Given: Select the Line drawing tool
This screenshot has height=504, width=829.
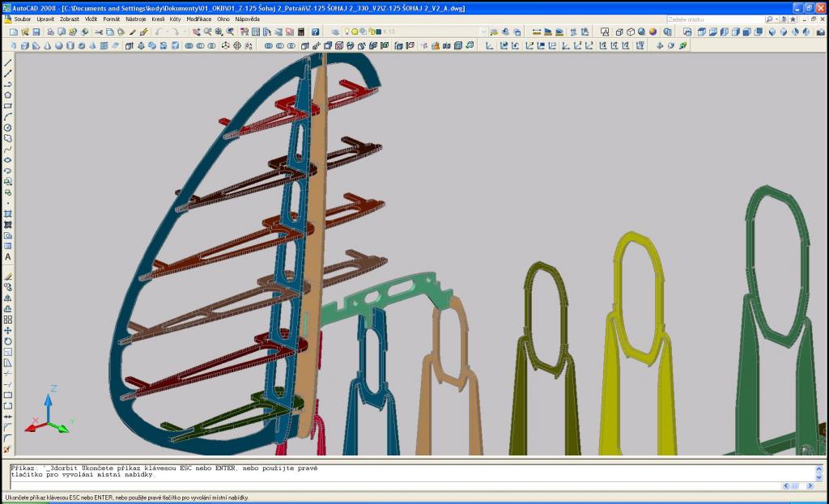Looking at the screenshot, I should (x=8, y=62).
